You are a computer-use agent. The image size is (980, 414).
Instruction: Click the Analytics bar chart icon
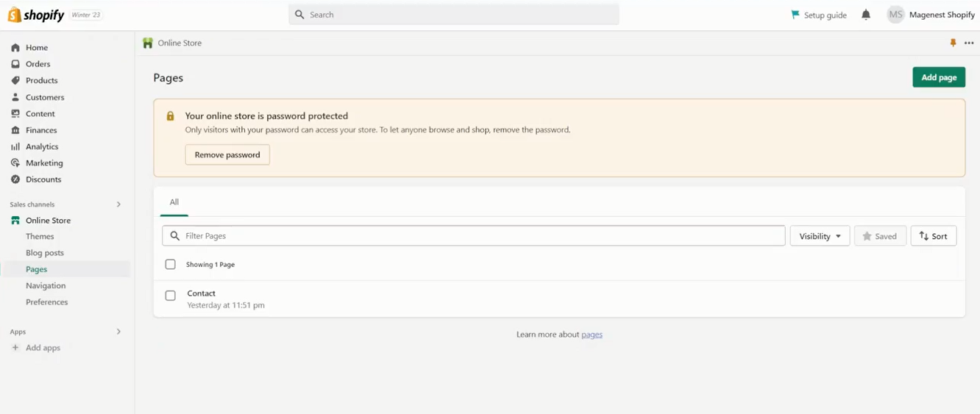tap(15, 146)
